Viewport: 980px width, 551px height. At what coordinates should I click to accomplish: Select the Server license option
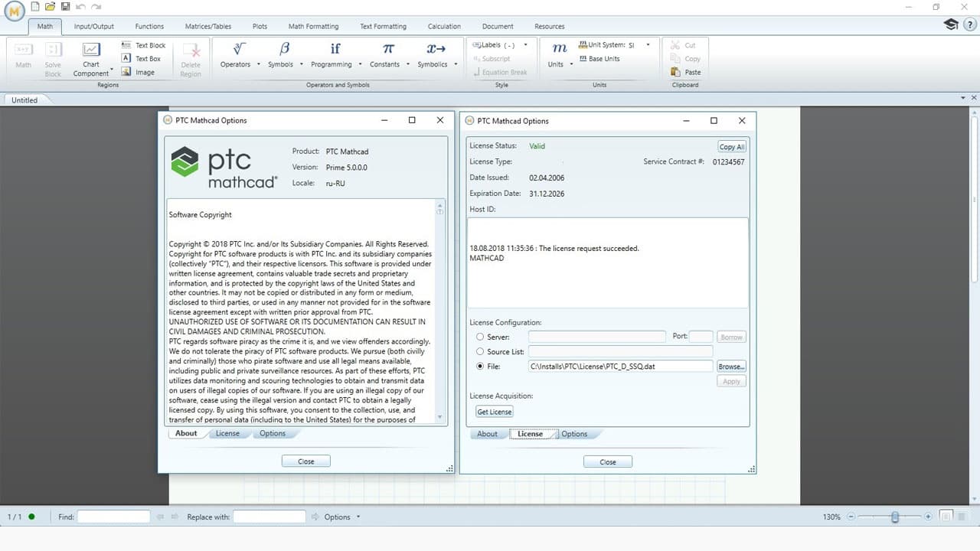480,337
